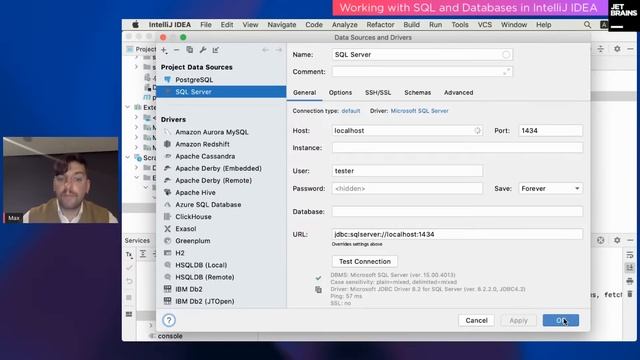Copy connection test results to clipboard icon

coord(318,290)
